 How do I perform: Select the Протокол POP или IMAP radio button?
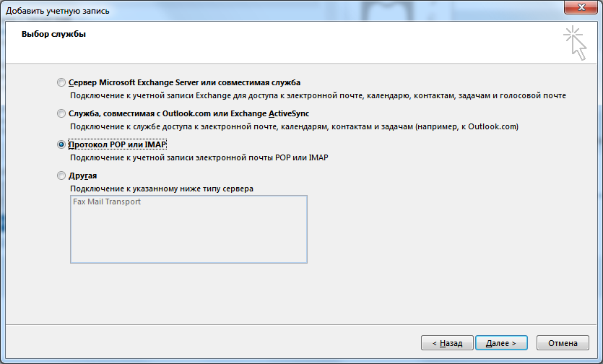[61, 144]
